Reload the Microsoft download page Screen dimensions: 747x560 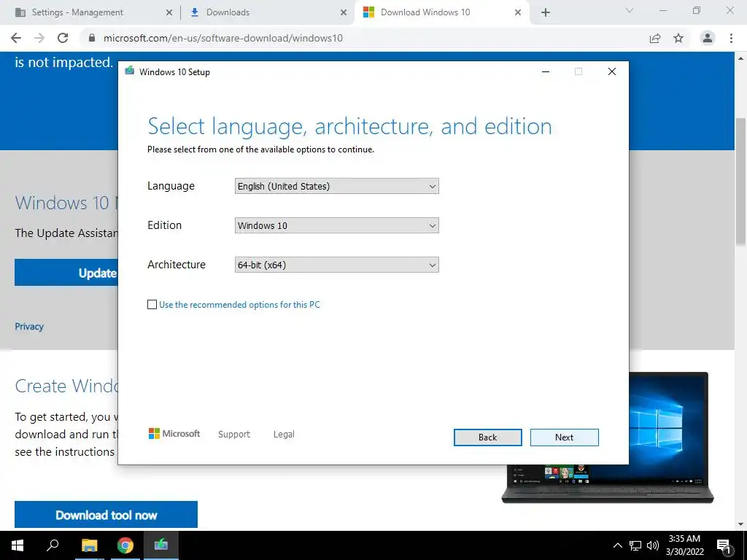pos(63,38)
